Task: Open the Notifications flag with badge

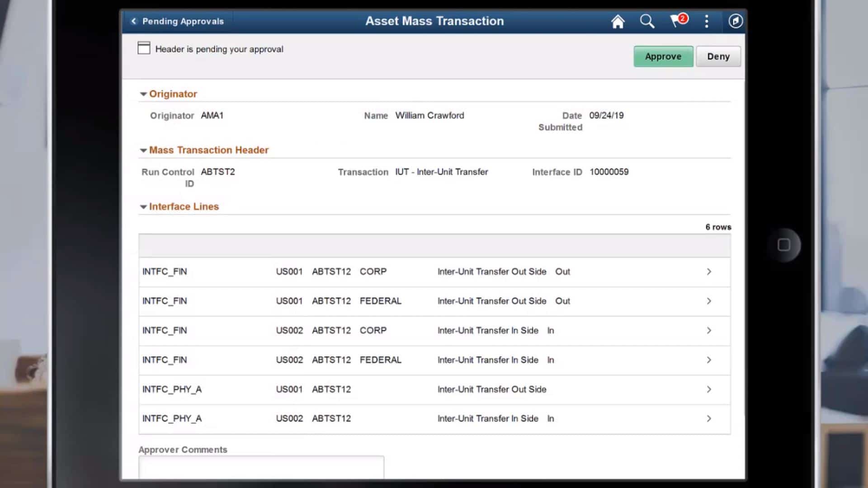Action: pos(676,21)
